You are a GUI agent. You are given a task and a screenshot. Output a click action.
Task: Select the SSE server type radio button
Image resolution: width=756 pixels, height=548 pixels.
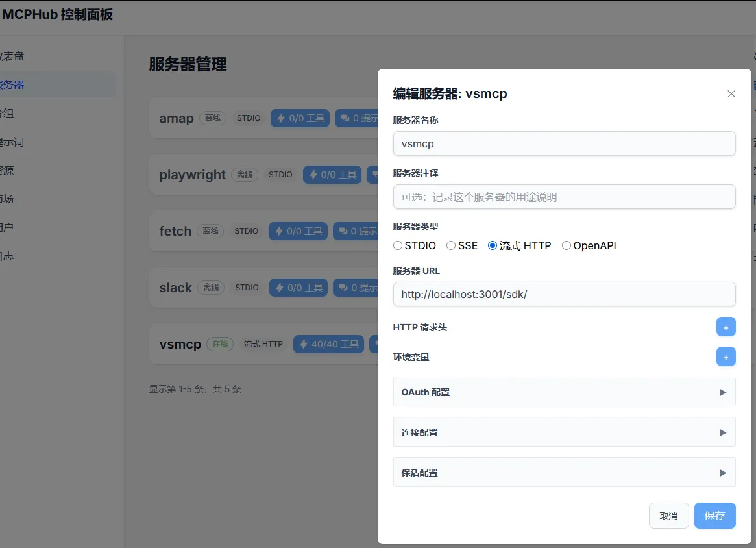(x=450, y=245)
